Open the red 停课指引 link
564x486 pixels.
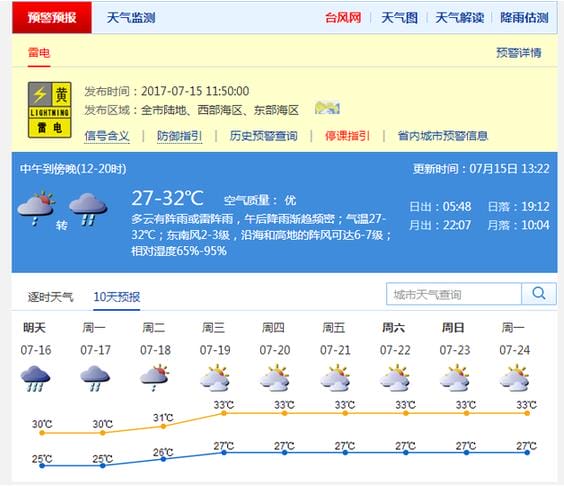coord(347,136)
